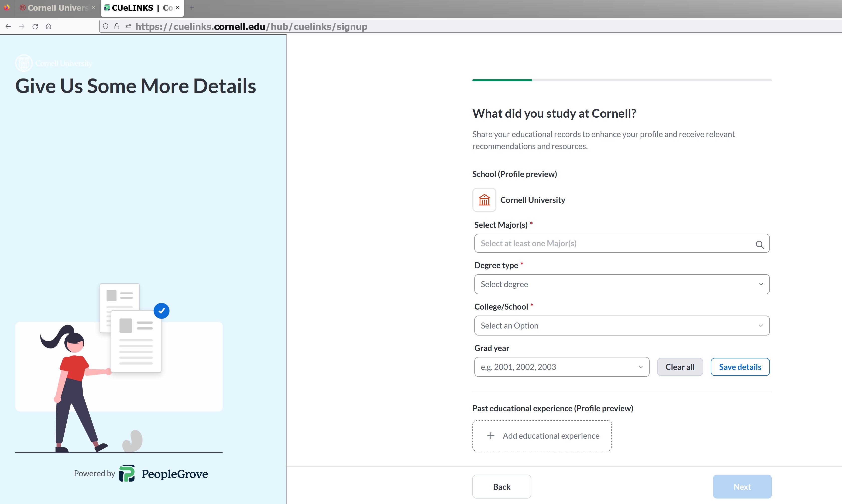Click the browser back arrow icon
842x504 pixels.
point(8,26)
